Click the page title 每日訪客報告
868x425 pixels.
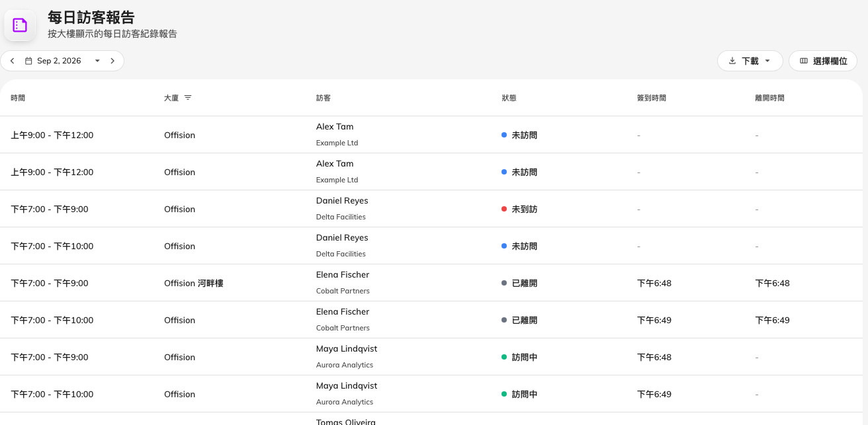click(x=91, y=17)
